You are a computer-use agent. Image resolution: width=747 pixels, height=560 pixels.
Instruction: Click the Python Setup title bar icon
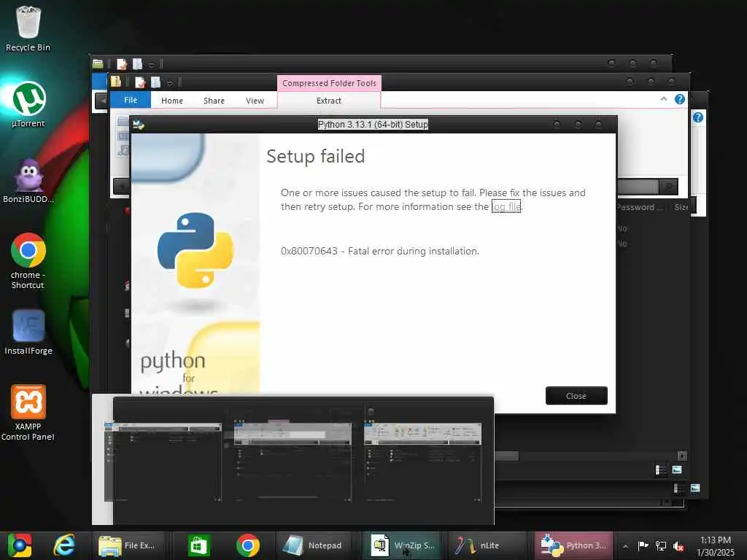(x=139, y=125)
